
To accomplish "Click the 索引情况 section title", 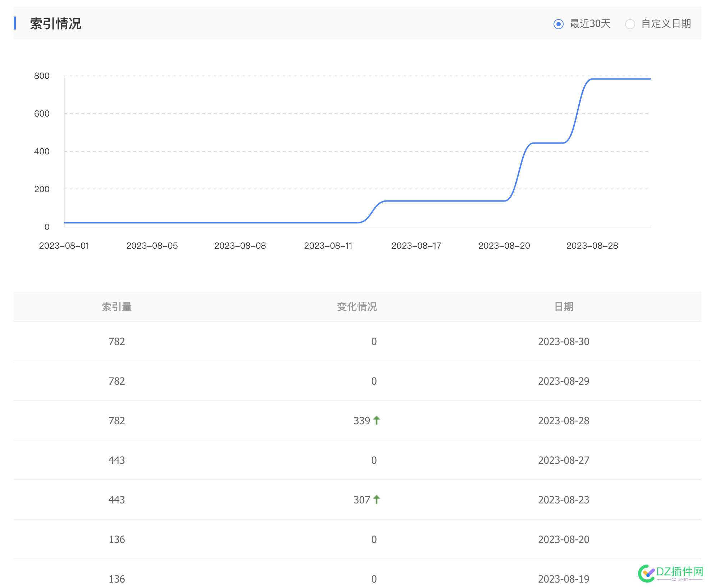I will [55, 24].
